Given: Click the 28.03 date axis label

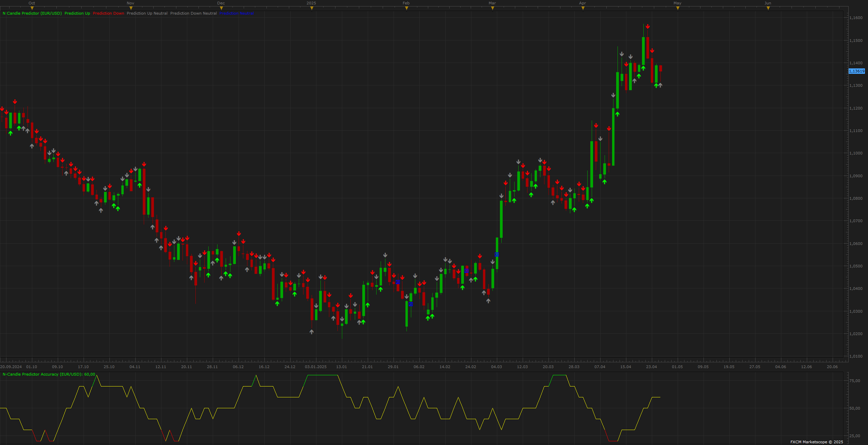Looking at the screenshot, I should (x=574, y=367).
